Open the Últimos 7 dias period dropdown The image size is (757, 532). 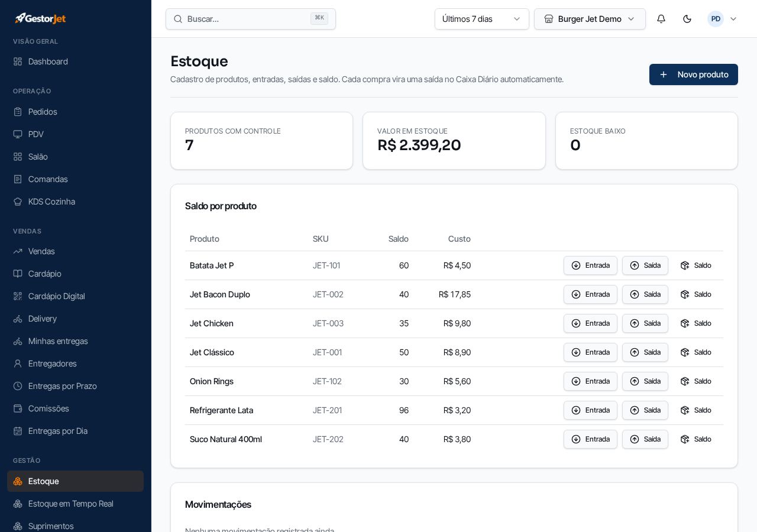coord(482,19)
